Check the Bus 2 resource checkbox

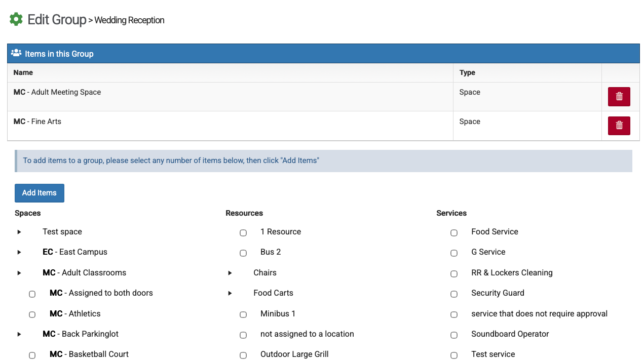coord(243,253)
